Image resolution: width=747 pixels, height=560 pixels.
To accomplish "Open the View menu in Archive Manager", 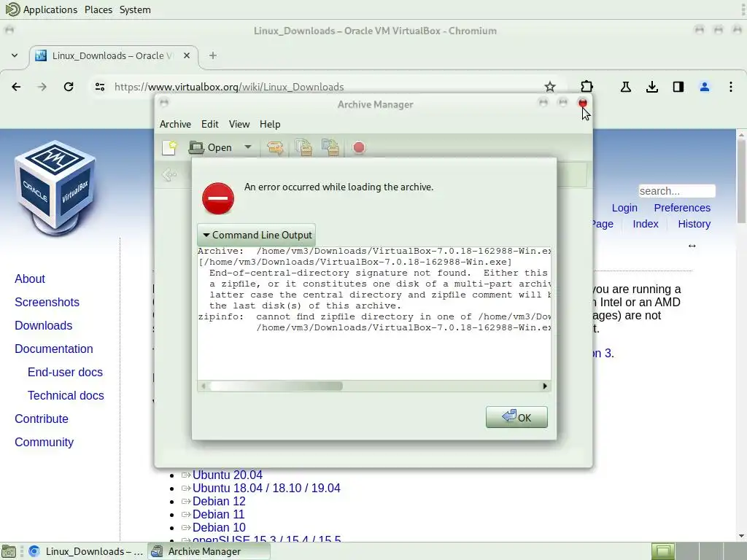I will coord(239,124).
